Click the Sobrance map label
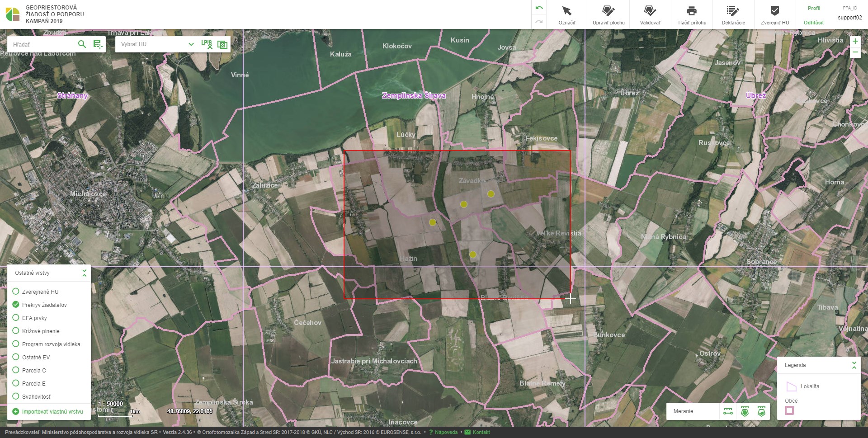The height and width of the screenshot is (438, 868). click(761, 262)
